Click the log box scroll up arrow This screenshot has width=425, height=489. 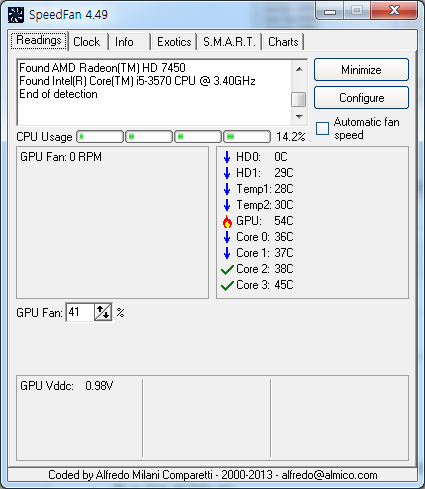pyautogui.click(x=299, y=69)
